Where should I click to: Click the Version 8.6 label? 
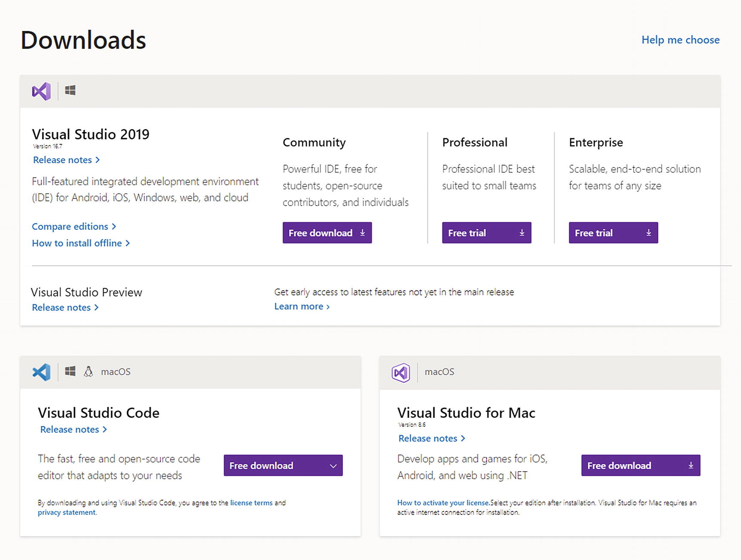pyautogui.click(x=412, y=425)
